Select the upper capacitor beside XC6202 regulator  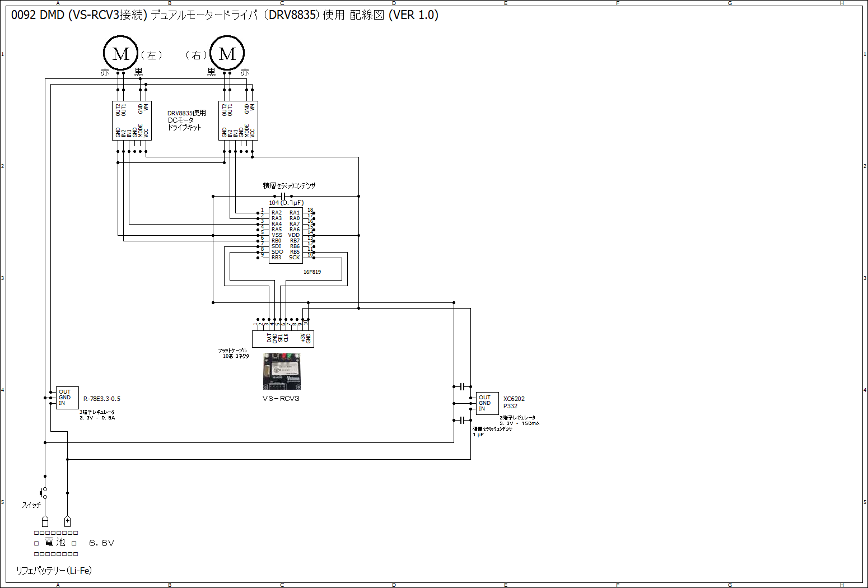point(462,386)
